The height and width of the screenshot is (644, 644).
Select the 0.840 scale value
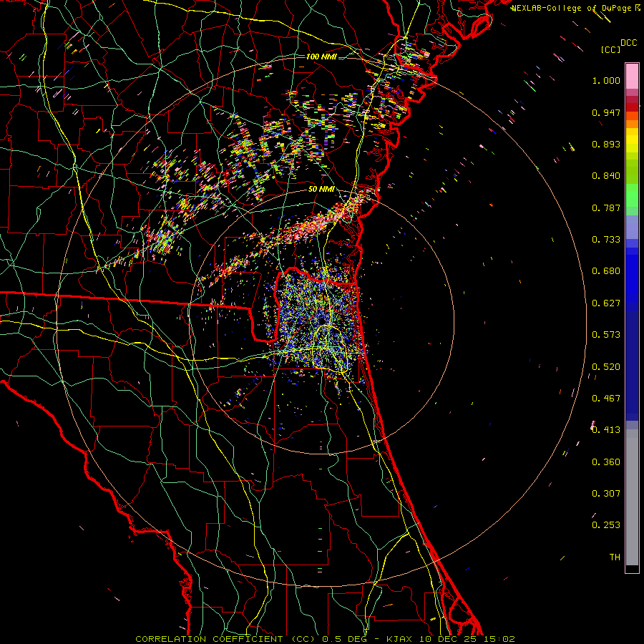coord(606,176)
